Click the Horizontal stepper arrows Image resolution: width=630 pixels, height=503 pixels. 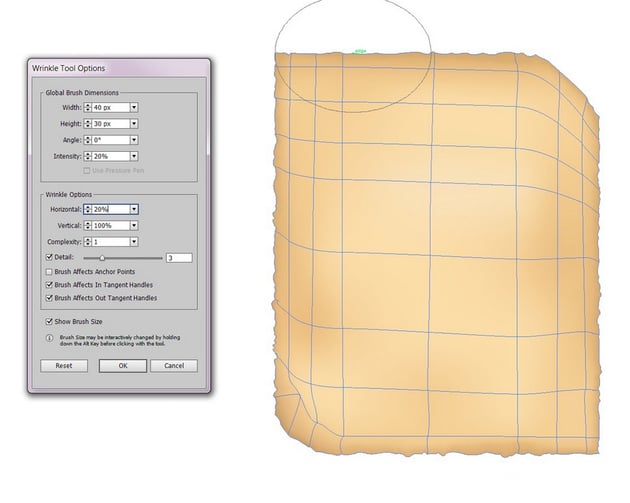point(88,209)
